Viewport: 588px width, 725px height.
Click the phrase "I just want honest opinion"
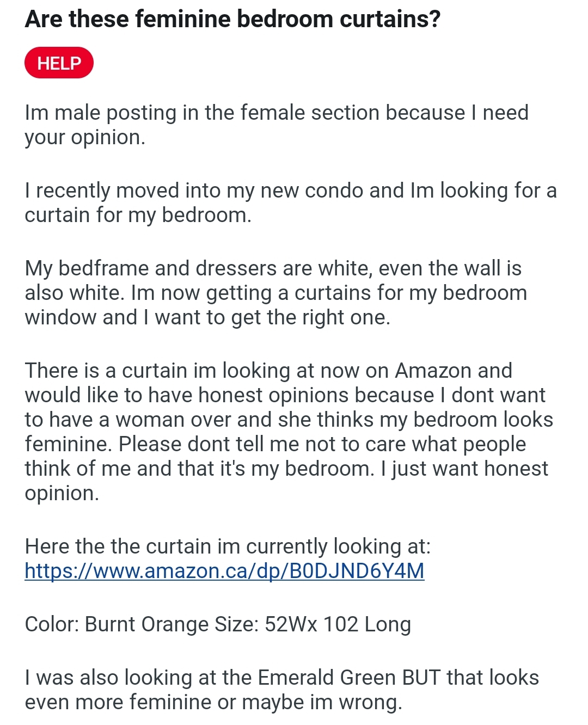pyautogui.click(x=468, y=469)
